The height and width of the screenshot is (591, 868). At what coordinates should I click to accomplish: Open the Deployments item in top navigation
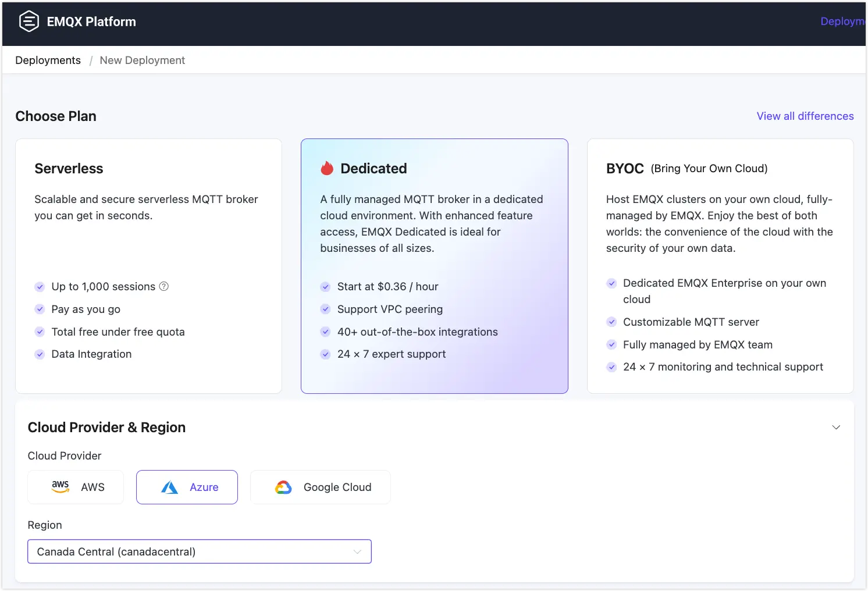842,22
